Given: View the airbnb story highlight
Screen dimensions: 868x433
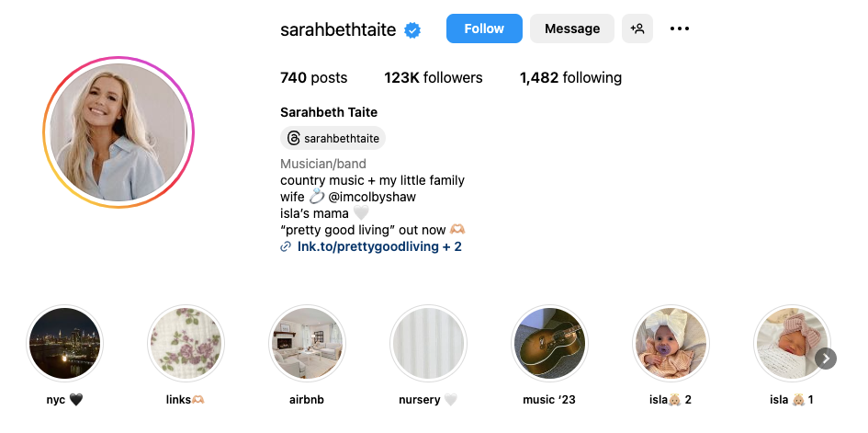Looking at the screenshot, I should [x=307, y=344].
